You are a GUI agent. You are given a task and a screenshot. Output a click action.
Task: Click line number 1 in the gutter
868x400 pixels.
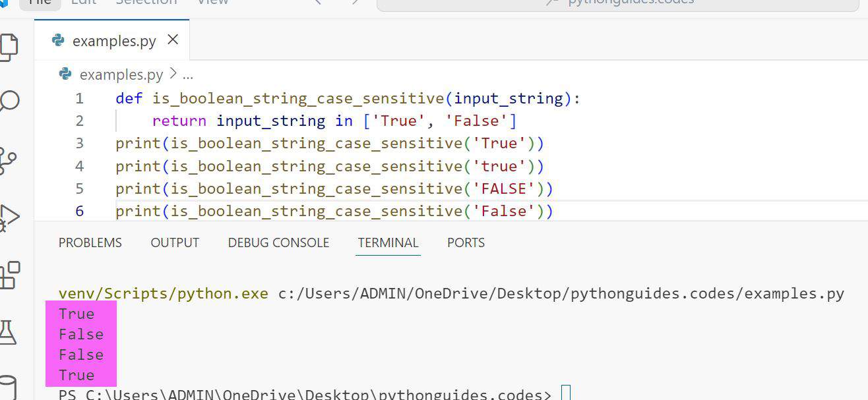[x=79, y=99]
